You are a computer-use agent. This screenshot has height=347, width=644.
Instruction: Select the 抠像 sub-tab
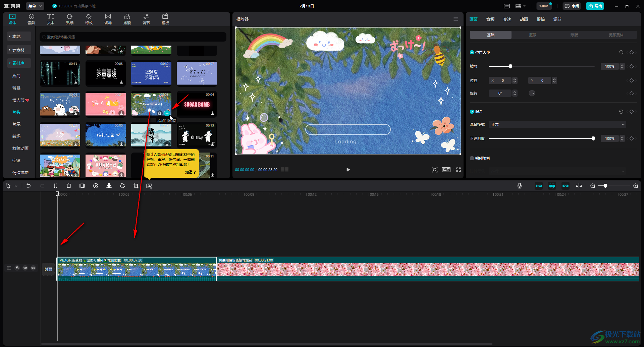coord(533,35)
